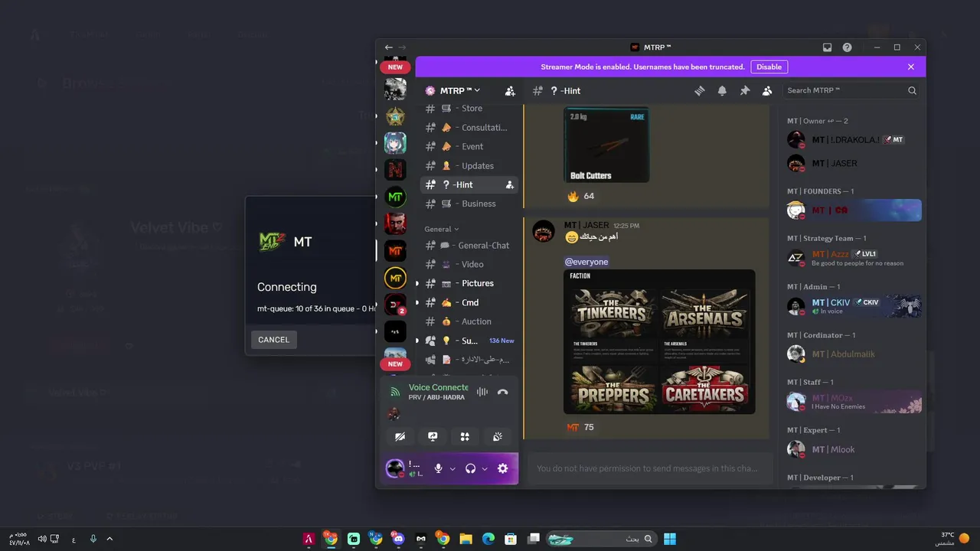Expand the arrow next to Cmd channel
Image resolution: width=980 pixels, height=551 pixels.
tap(417, 302)
